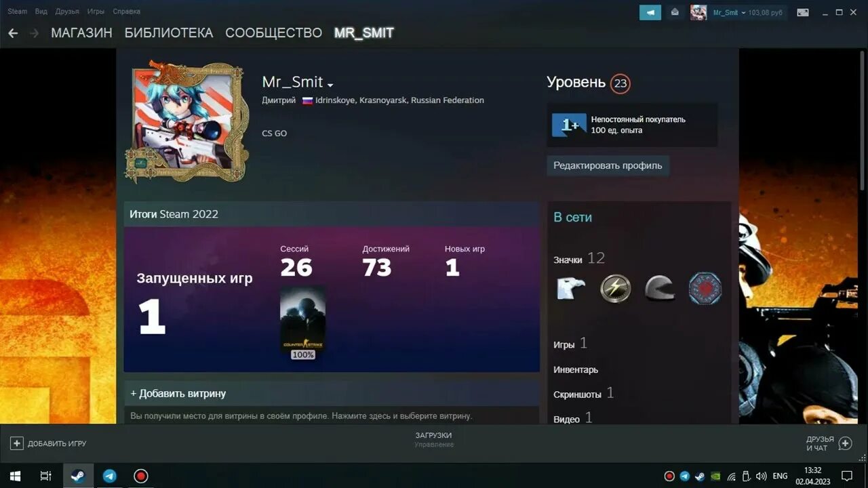Open the volume speaker tray icon
868x488 pixels.
tap(761, 476)
